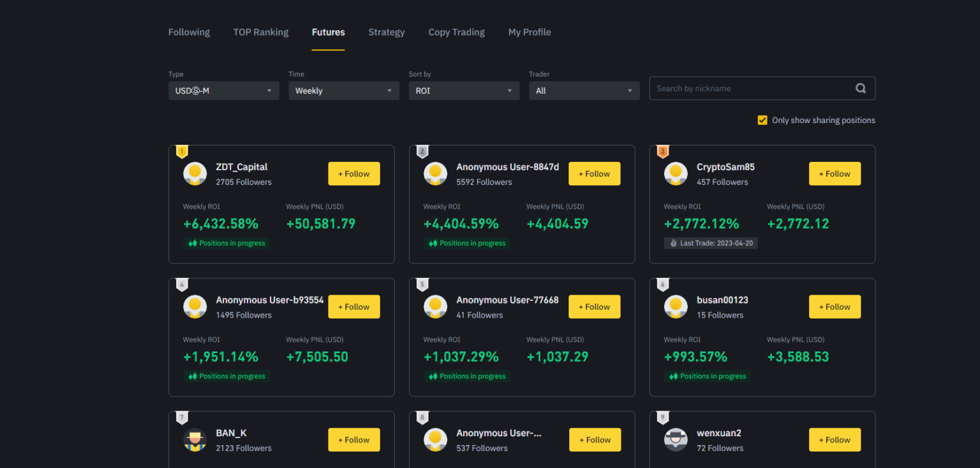This screenshot has width=980, height=468.
Task: Click wenxuan2's profile avatar
Action: coord(676,439)
